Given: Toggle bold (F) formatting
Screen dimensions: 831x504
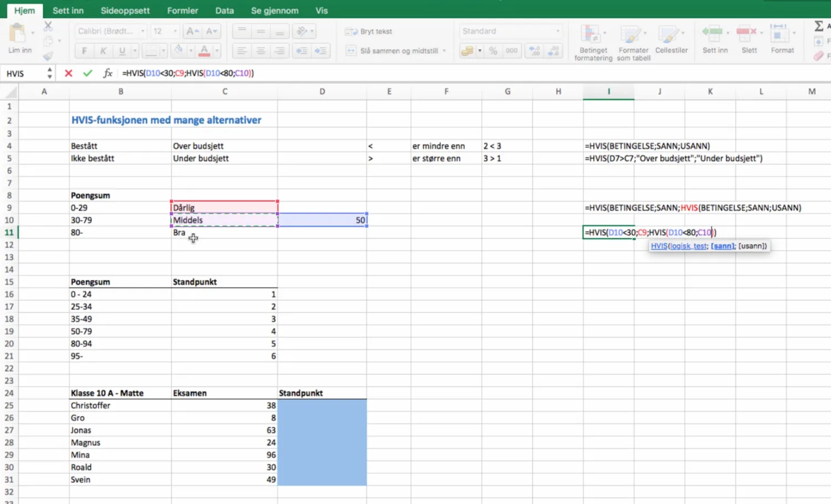Looking at the screenshot, I should (84, 51).
